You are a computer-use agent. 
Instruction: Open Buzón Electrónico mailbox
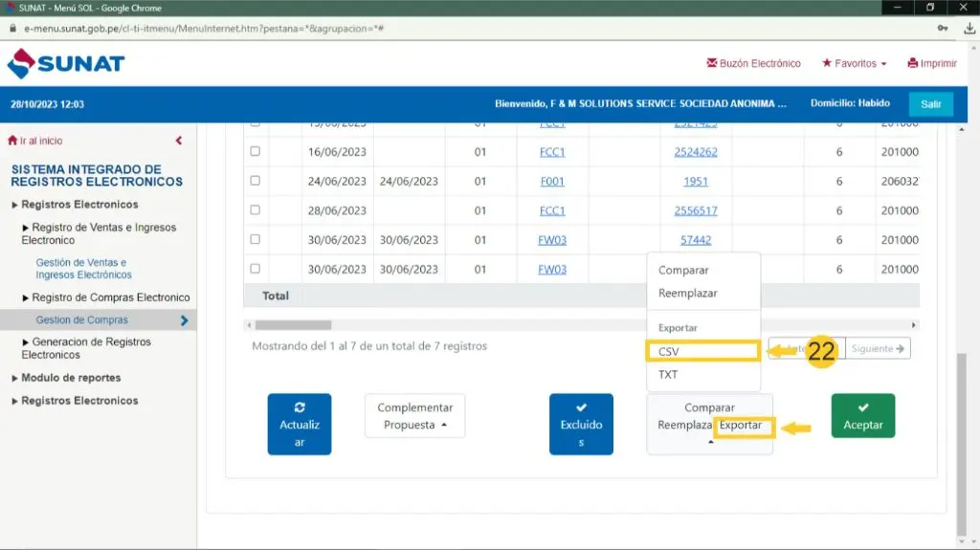click(753, 64)
